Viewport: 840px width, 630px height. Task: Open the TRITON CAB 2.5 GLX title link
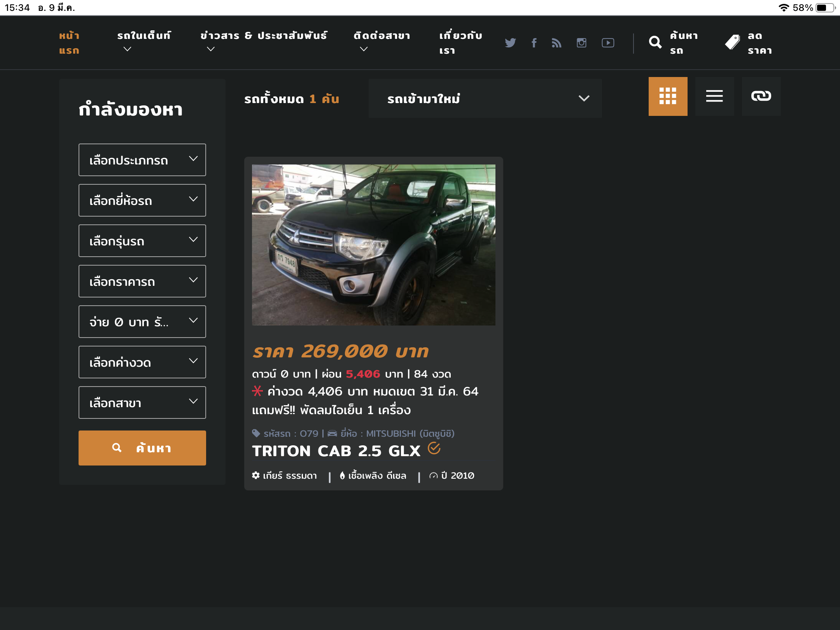336,451
